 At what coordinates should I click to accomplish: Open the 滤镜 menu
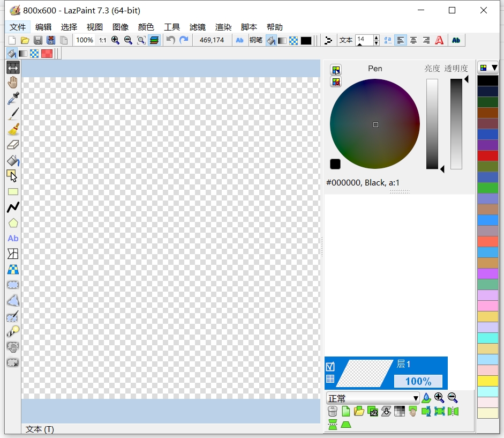point(197,27)
